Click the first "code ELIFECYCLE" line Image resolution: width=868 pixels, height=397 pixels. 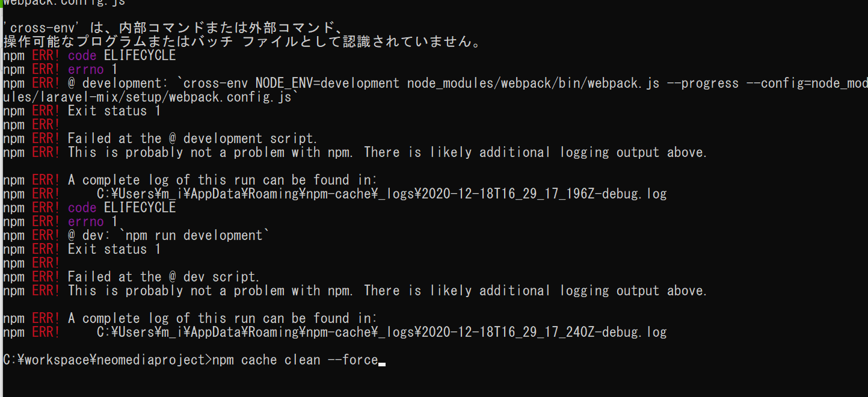122,55
